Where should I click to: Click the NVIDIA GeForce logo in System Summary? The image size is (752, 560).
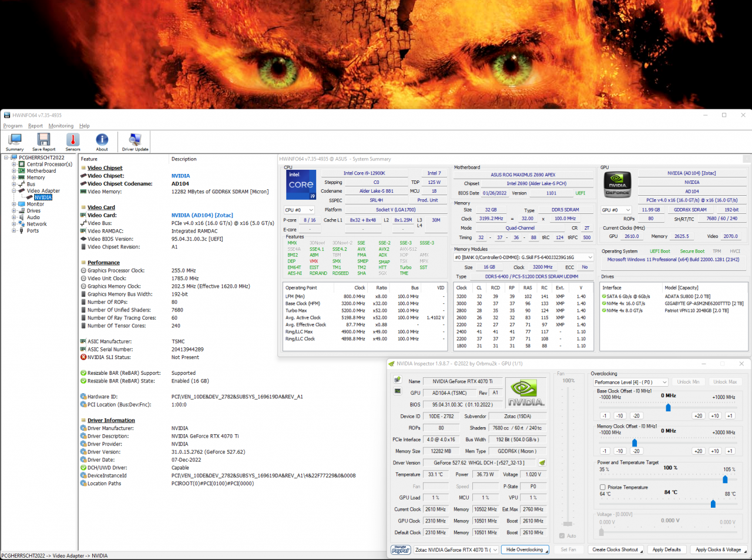pos(617,185)
